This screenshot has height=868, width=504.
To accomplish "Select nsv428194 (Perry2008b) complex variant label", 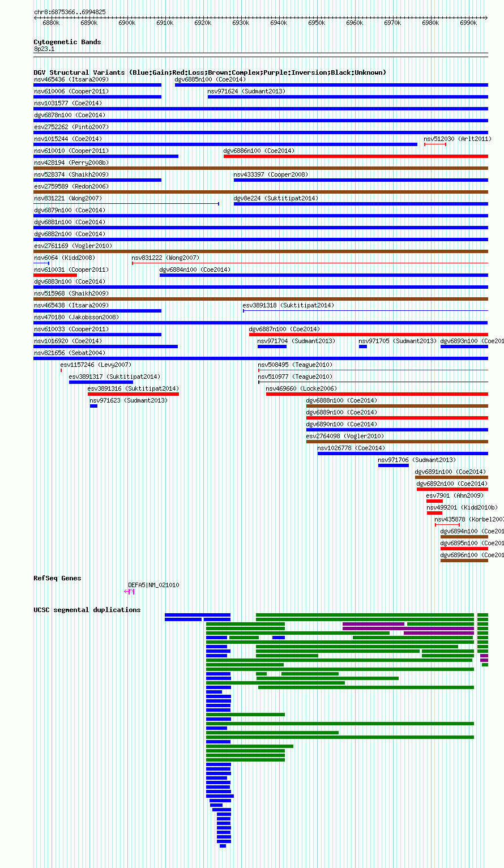I will pos(71,163).
